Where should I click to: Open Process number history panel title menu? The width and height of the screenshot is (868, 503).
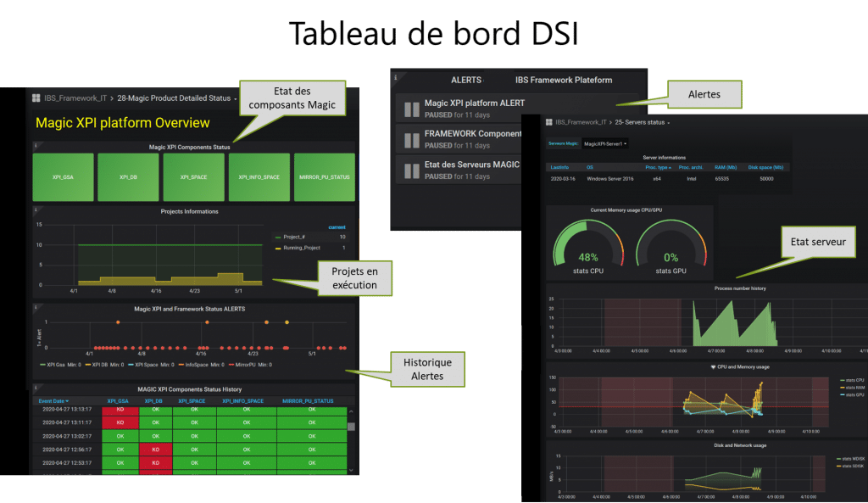[739, 288]
